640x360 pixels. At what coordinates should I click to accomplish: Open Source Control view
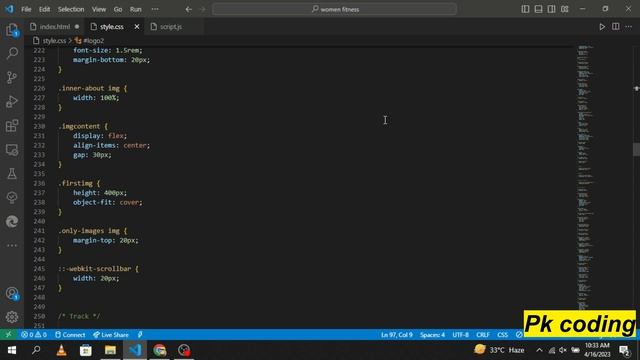(x=12, y=77)
